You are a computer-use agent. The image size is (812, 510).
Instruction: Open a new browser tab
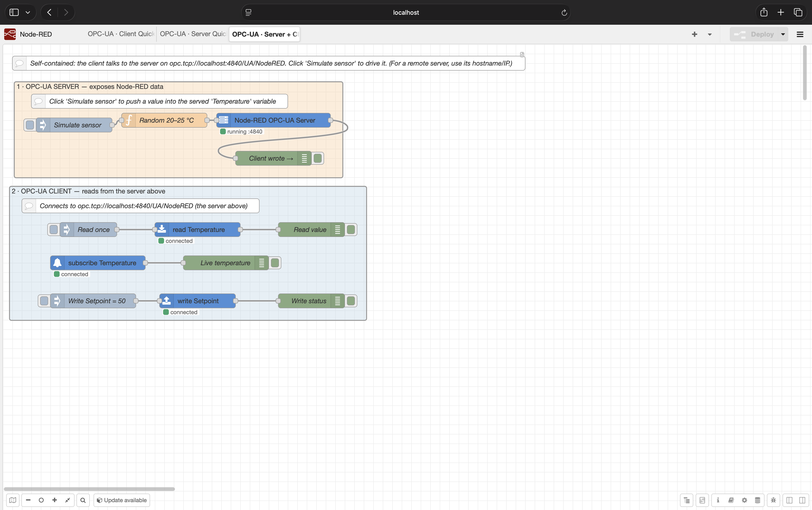coord(781,13)
